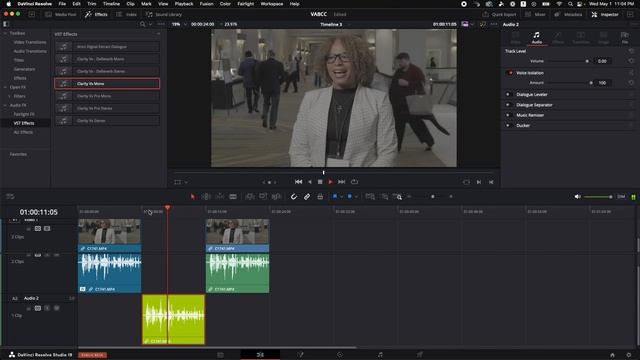Choose the Dynamic Trim Mode tool
Screen dimensions: 640x360
pos(220,197)
